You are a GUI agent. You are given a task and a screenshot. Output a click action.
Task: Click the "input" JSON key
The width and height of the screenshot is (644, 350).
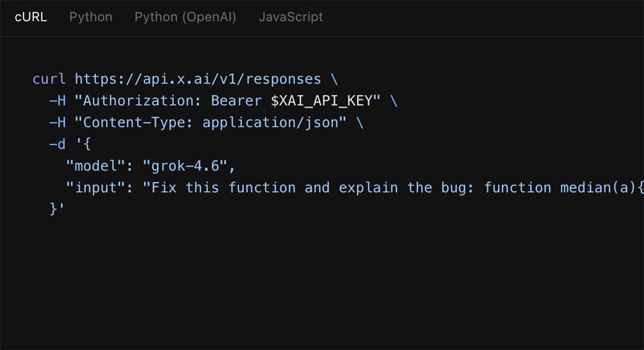coord(95,188)
